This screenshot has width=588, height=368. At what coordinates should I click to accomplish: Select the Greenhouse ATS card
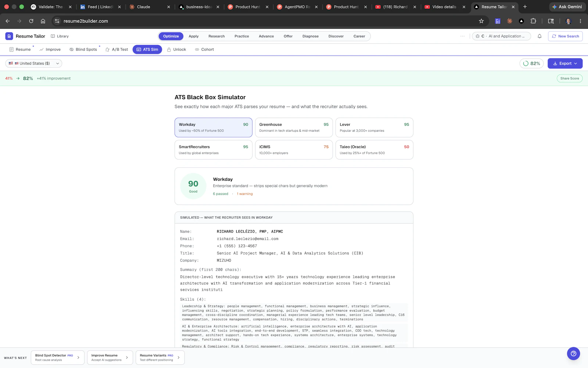(294, 127)
